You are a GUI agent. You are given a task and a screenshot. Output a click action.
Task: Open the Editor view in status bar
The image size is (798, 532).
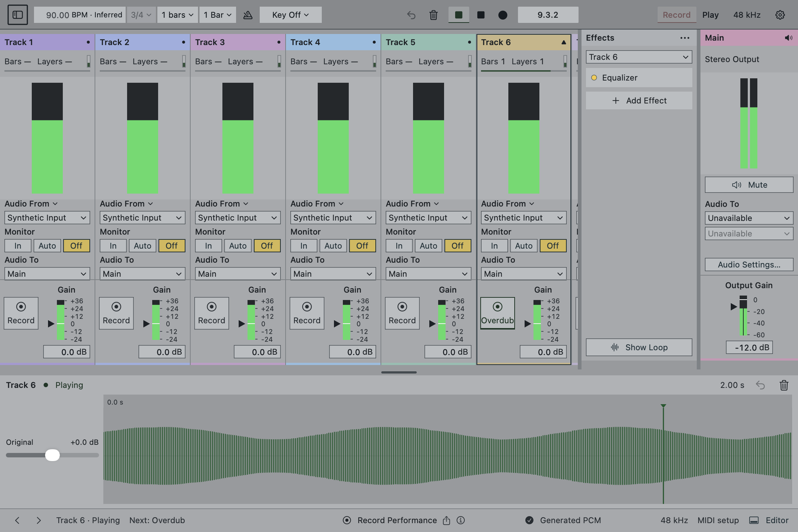(x=769, y=520)
